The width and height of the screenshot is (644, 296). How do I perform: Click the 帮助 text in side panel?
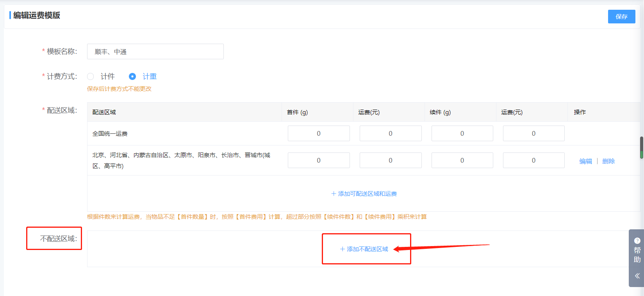[x=637, y=255]
